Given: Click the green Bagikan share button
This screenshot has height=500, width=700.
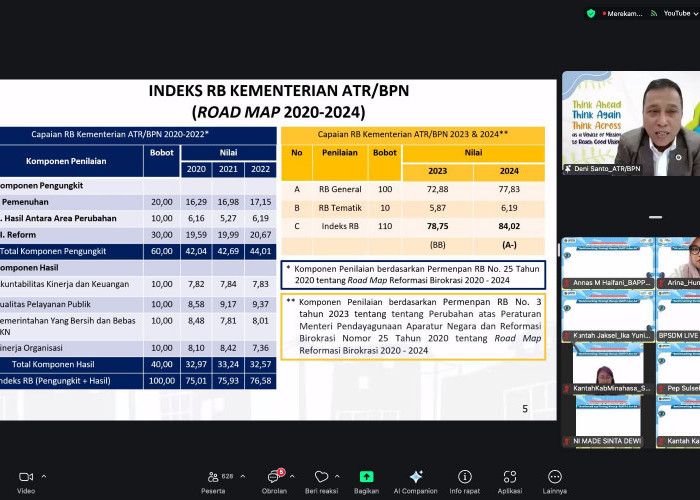Looking at the screenshot, I should (366, 478).
